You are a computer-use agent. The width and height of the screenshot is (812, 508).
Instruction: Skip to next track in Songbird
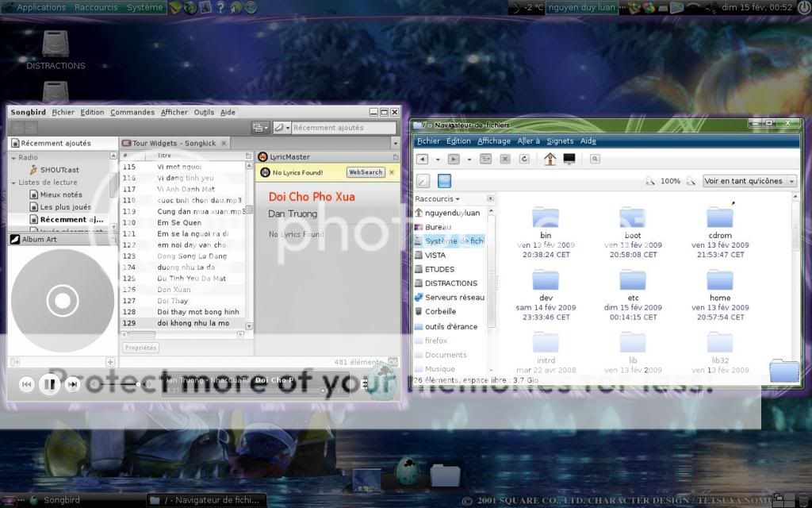tap(73, 384)
